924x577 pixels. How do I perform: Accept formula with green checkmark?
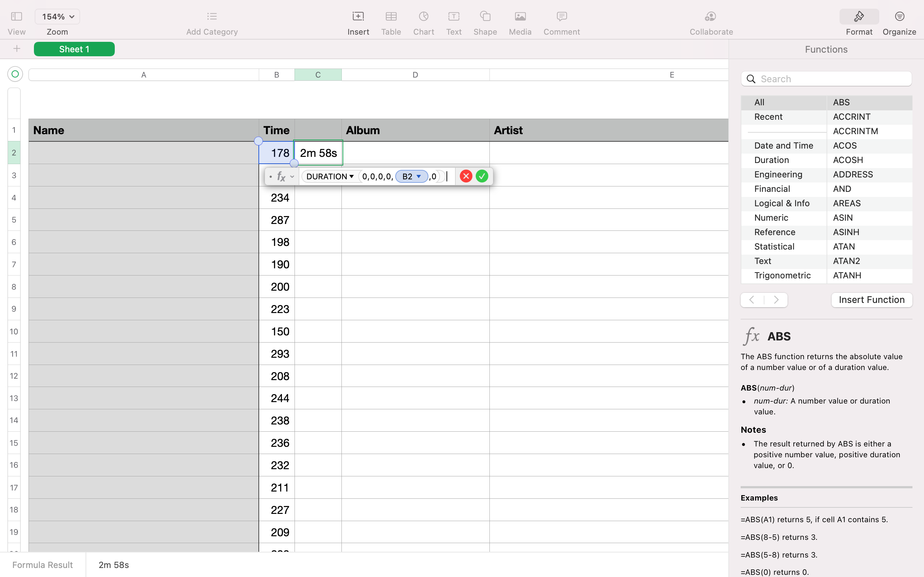click(482, 176)
